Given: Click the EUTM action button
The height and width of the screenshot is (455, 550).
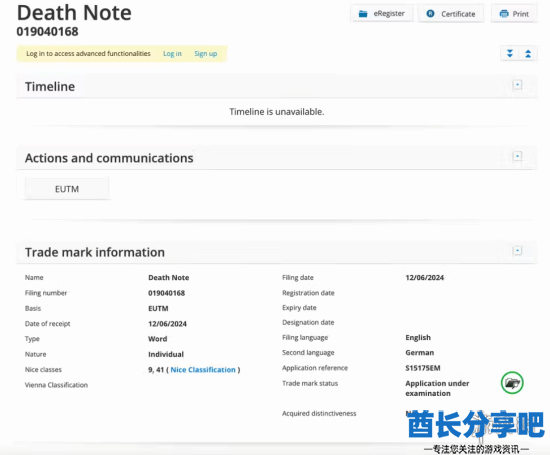Looking at the screenshot, I should pyautogui.click(x=67, y=189).
